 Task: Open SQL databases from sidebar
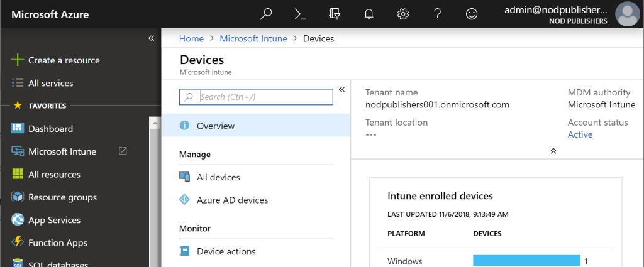[58, 264]
